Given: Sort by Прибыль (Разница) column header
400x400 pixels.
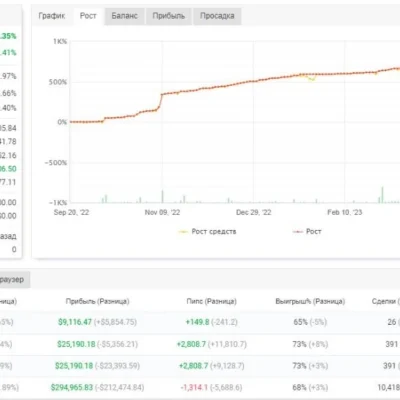Looking at the screenshot, I should [97, 301].
